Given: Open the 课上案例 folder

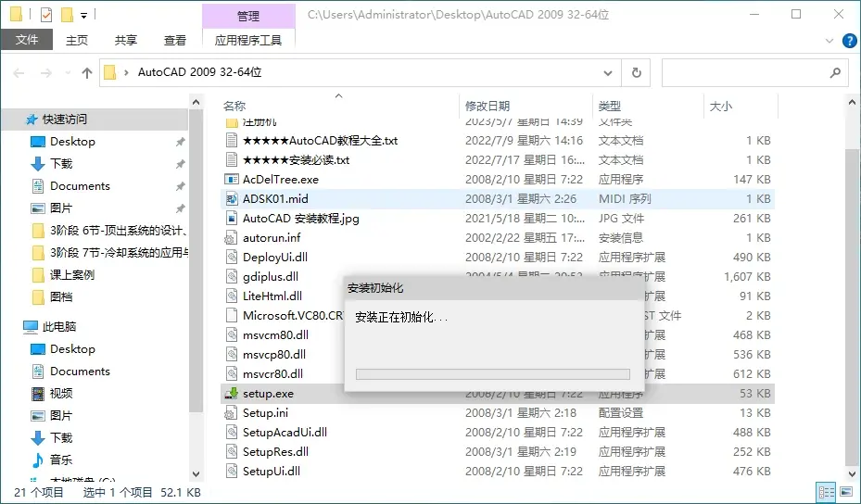Looking at the screenshot, I should tap(72, 274).
